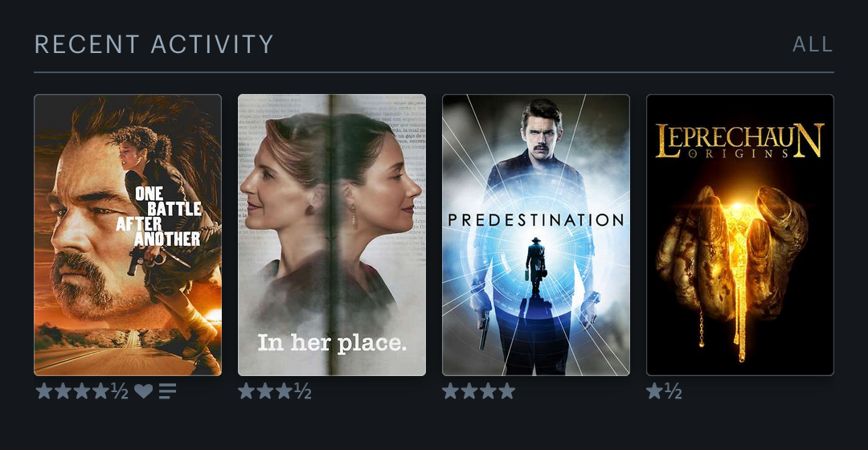
Task: Click the first star under Predestination
Action: pyautogui.click(x=451, y=391)
